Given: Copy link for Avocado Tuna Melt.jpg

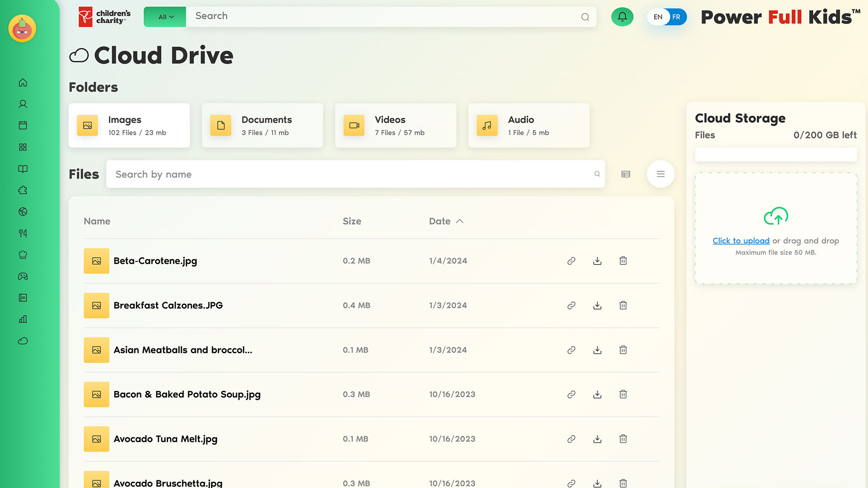Looking at the screenshot, I should pyautogui.click(x=571, y=439).
